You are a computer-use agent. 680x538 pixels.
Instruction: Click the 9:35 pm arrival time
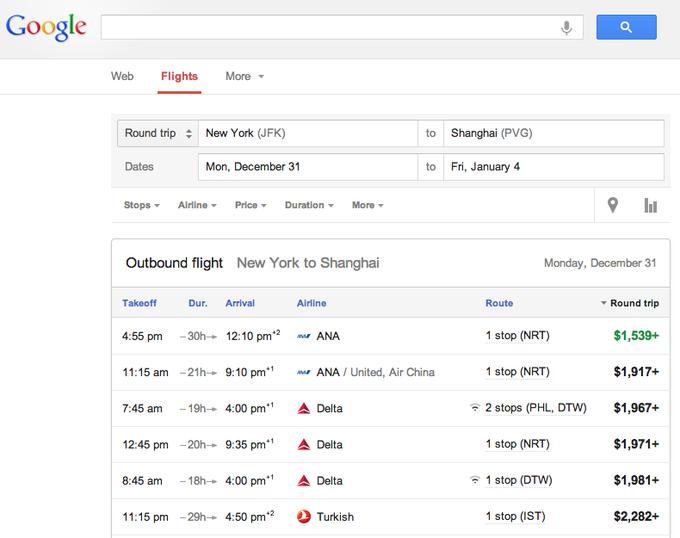pyautogui.click(x=249, y=444)
